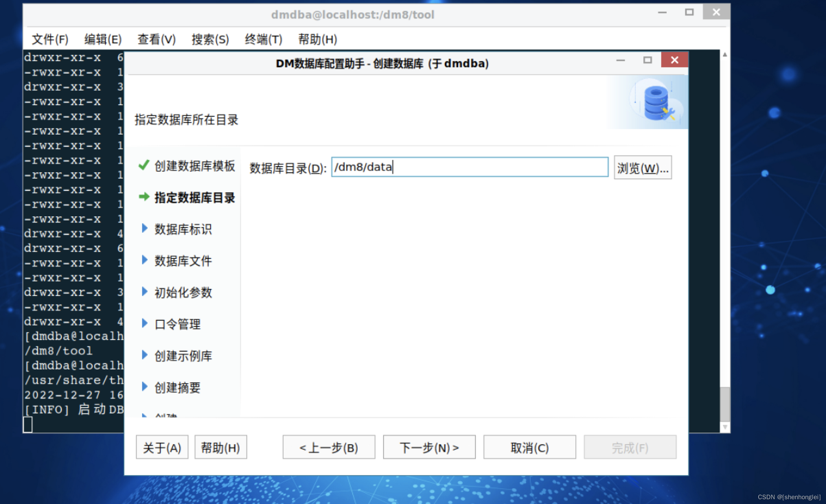Viewport: 826px width, 504px height.
Task: Click the 数据库目录(D): label
Action: tap(288, 168)
